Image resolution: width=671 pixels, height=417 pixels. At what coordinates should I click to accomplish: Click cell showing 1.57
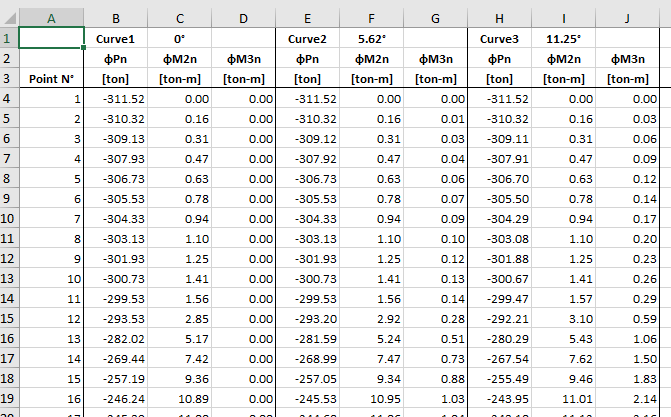564,298
